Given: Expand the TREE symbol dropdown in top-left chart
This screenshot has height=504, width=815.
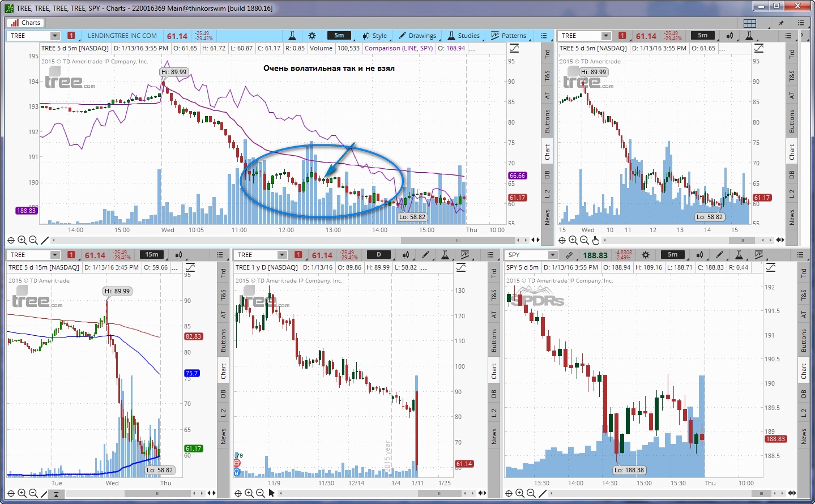Looking at the screenshot, I should [55, 35].
